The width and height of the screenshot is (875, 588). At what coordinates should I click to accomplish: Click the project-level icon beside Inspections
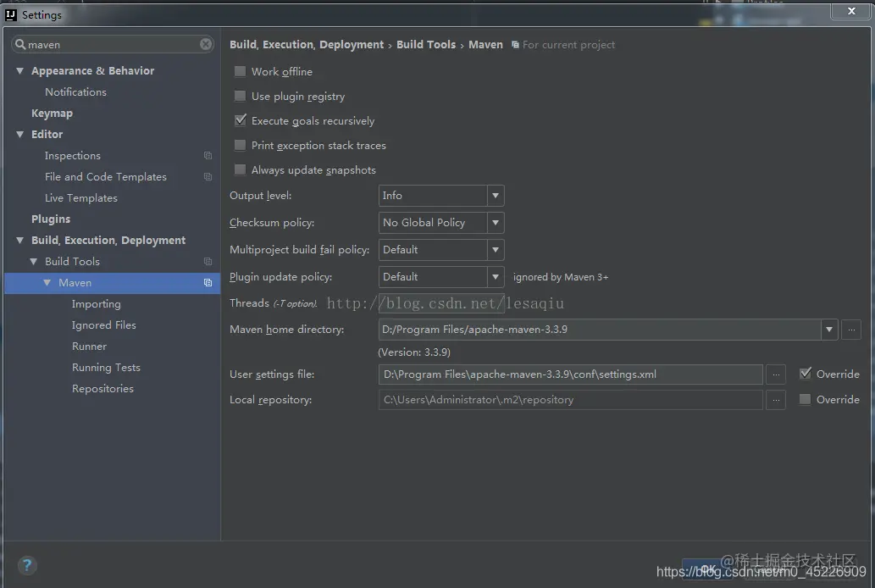point(208,155)
